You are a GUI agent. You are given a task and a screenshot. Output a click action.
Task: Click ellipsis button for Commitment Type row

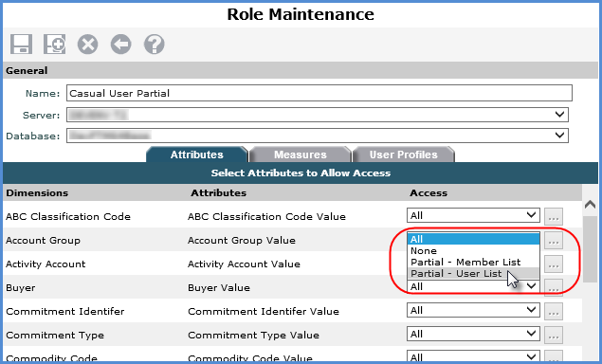554,336
